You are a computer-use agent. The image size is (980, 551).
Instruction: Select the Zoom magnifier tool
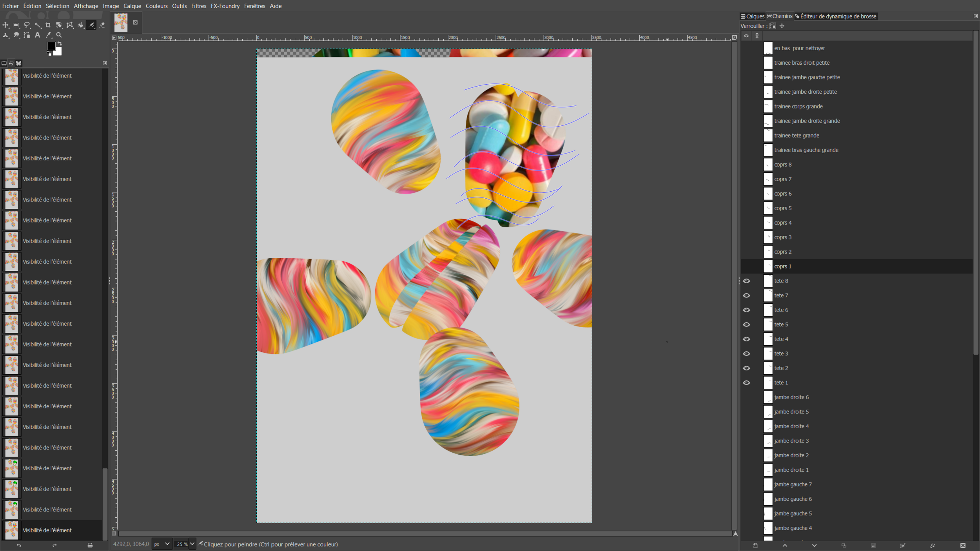(59, 35)
